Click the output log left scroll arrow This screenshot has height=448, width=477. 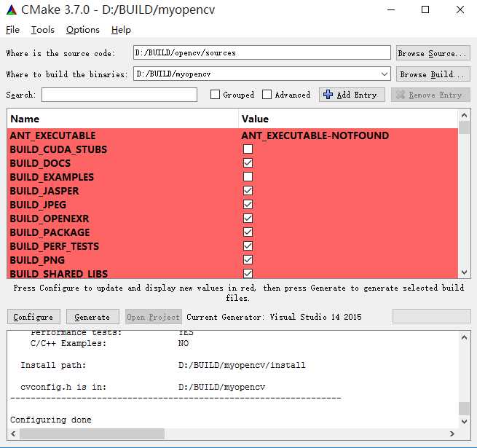[13, 433]
